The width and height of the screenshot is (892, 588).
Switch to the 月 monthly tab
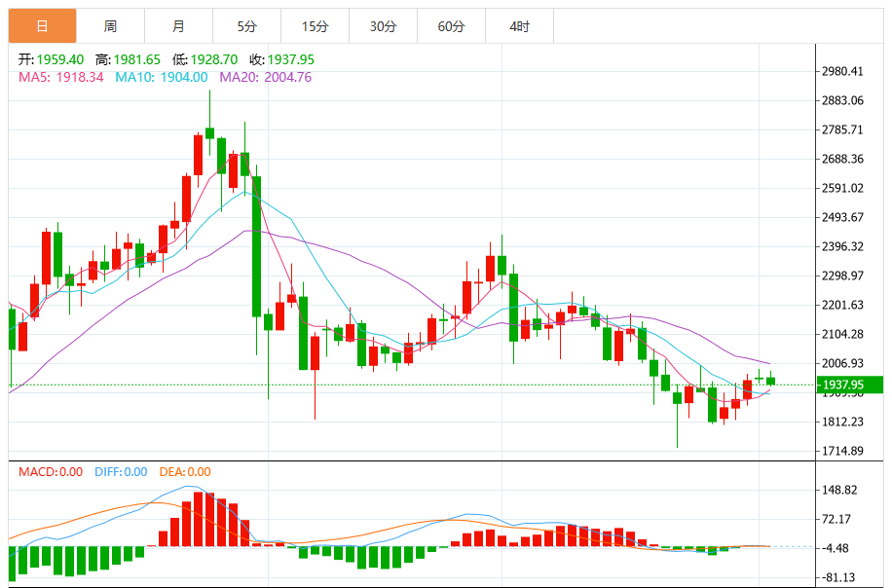pos(178,26)
